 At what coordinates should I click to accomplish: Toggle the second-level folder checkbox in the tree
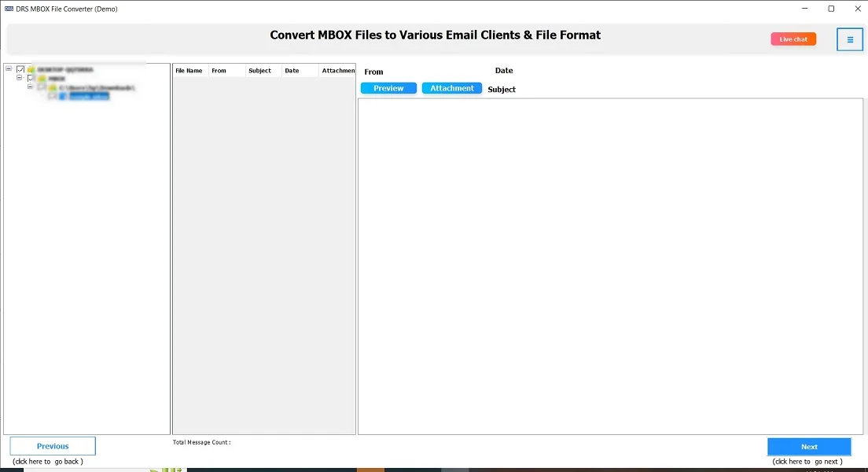31,78
